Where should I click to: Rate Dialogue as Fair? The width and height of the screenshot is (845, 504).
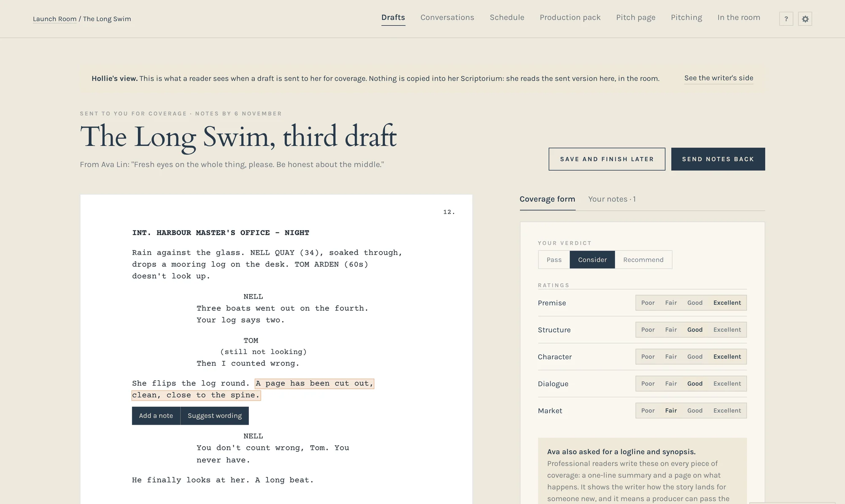pyautogui.click(x=671, y=384)
